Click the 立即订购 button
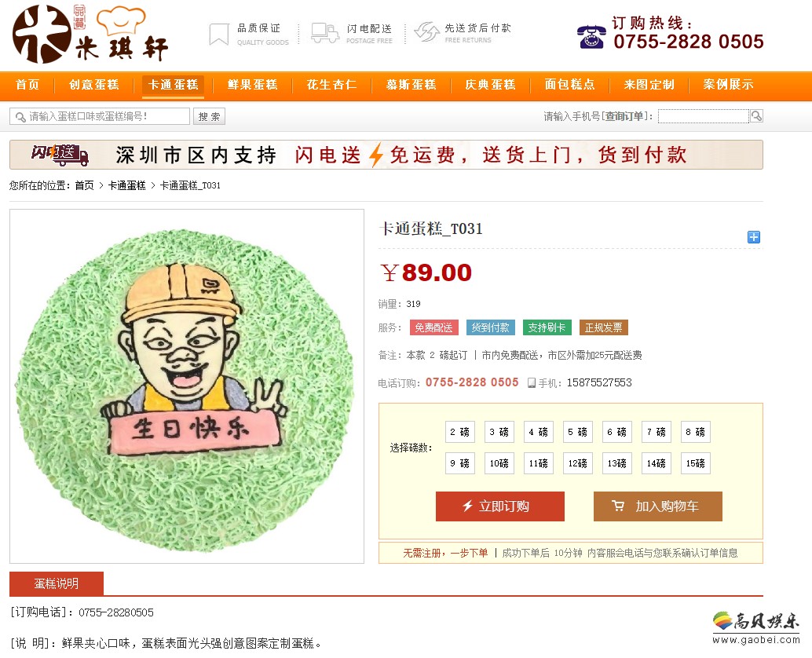The width and height of the screenshot is (812, 658). [x=500, y=506]
